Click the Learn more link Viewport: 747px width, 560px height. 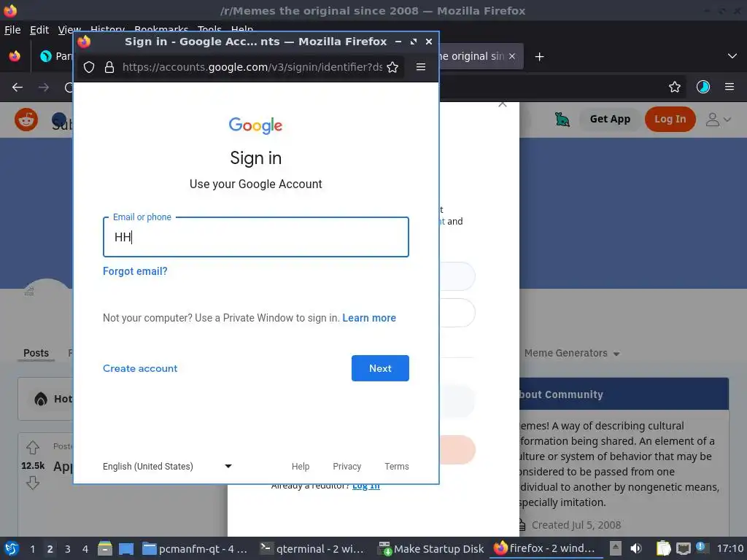pos(369,318)
